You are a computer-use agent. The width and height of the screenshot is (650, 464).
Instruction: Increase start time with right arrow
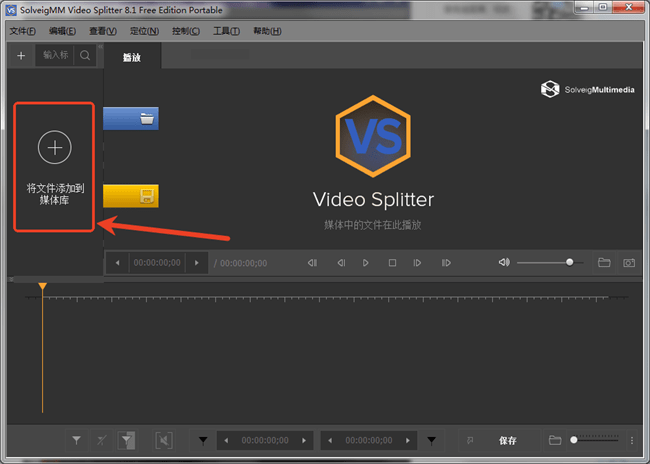tap(304, 440)
